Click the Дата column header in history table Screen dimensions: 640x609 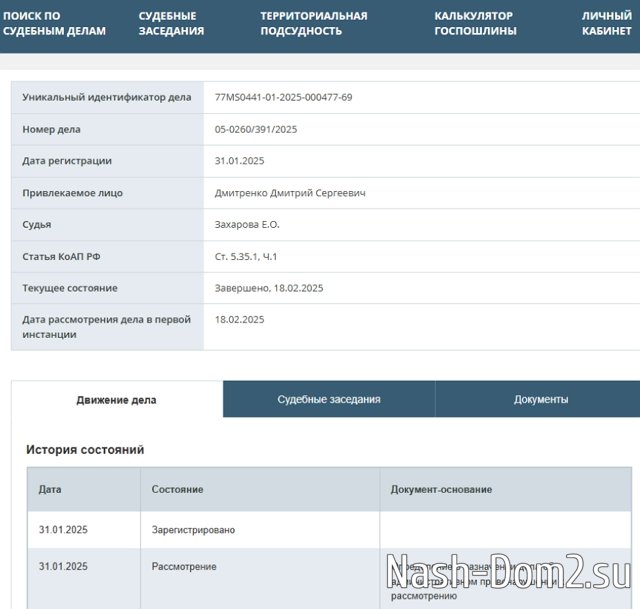coord(50,490)
